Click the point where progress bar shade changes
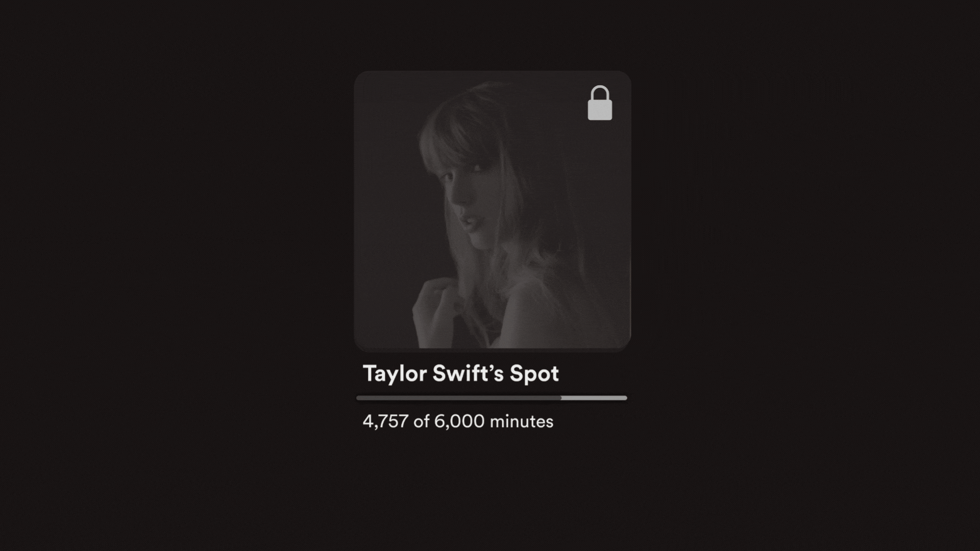980x551 pixels. (x=561, y=398)
